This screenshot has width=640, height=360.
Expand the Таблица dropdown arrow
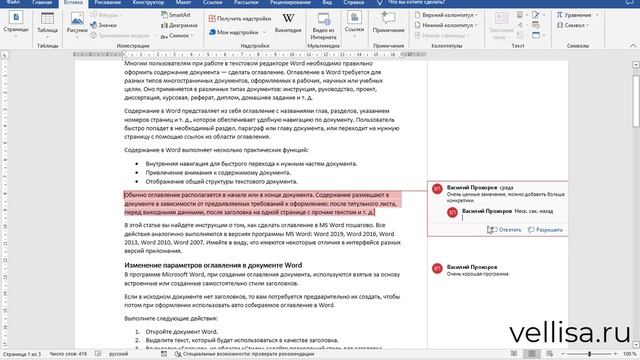tap(47, 36)
